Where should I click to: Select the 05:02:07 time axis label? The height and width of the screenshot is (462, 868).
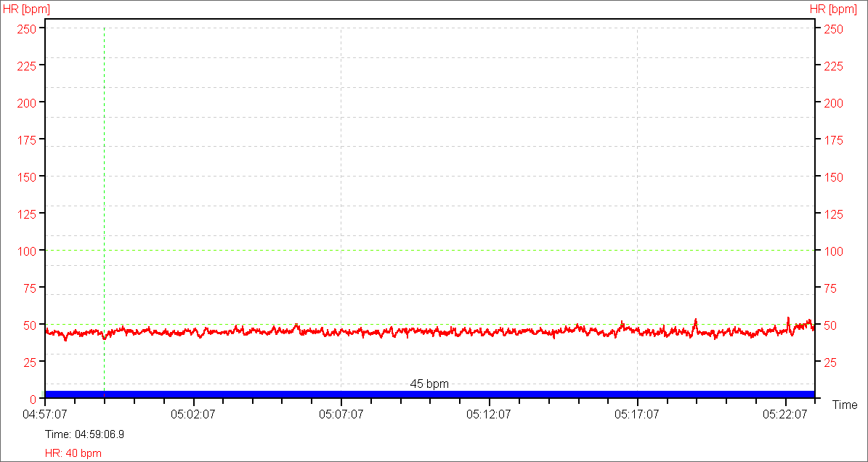coord(193,414)
